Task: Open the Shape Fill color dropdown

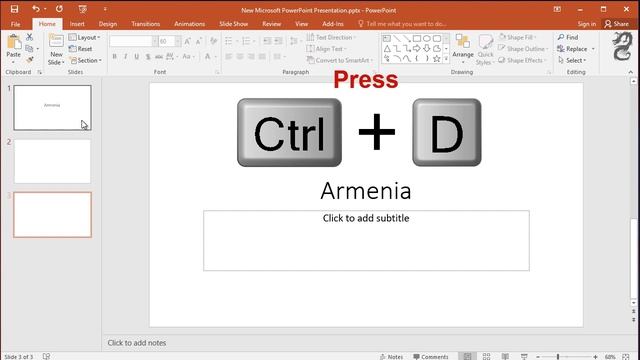Action: [518, 37]
